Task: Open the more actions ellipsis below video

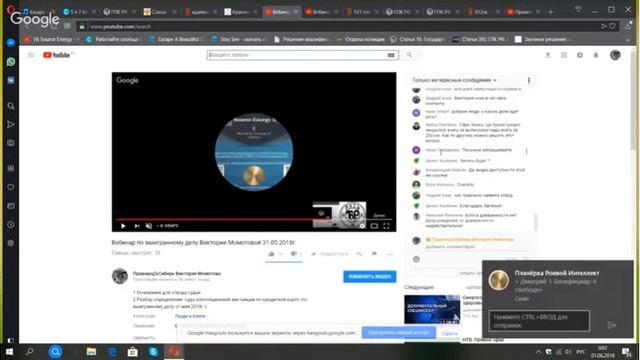Action: click(x=390, y=254)
